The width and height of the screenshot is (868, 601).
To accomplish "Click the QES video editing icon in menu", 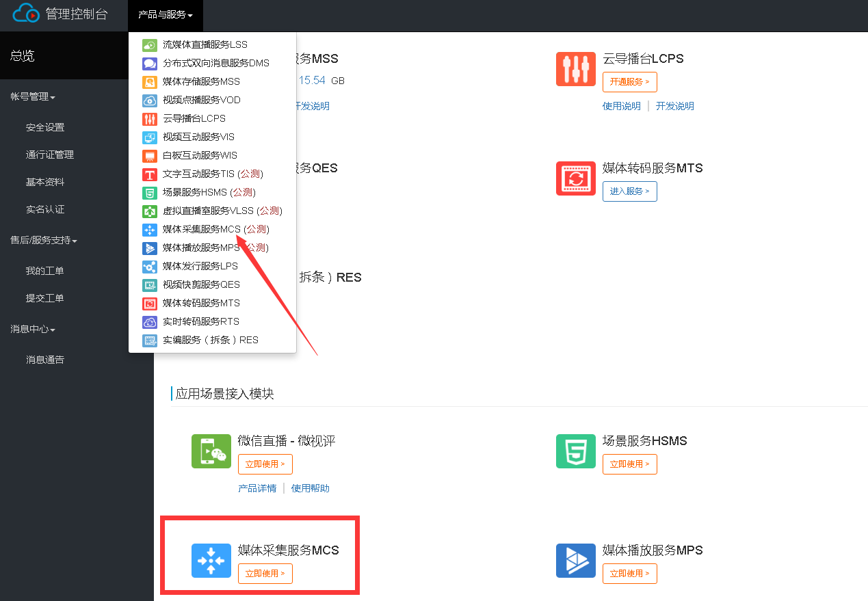I will (150, 285).
